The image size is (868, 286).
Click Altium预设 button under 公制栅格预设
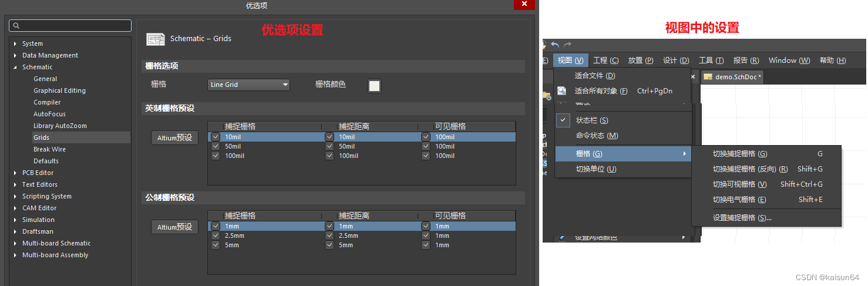174,227
